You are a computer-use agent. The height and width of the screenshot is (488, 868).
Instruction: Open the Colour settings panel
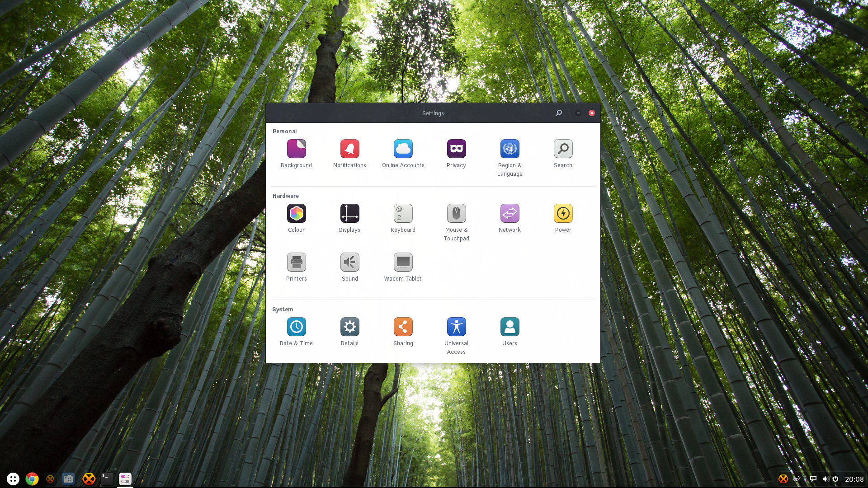pos(297,213)
